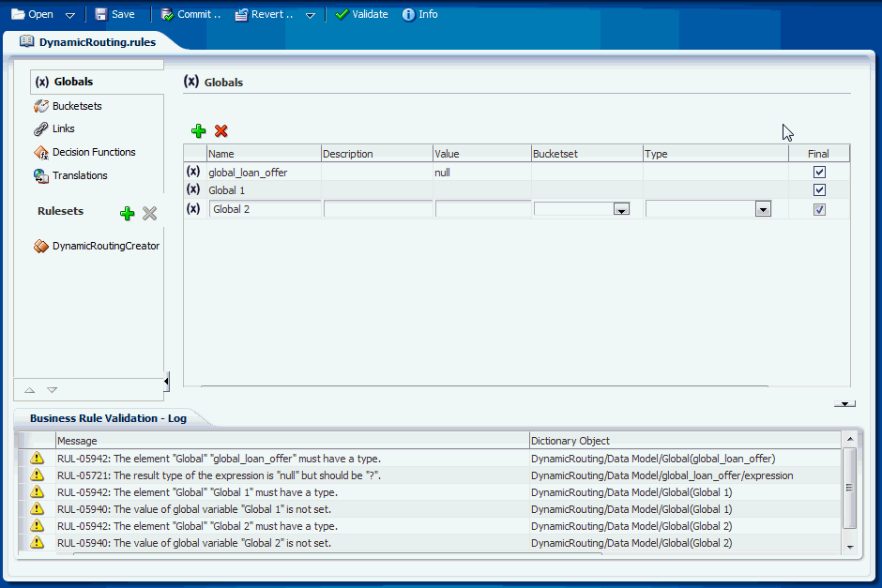This screenshot has width=882, height=588.
Task: Open the Bucketsets section
Action: (77, 106)
